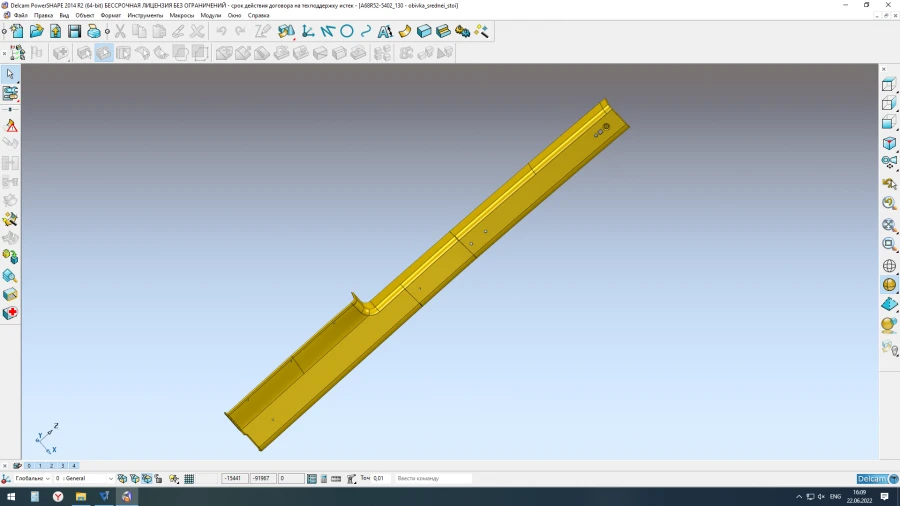Select the Cut scissors icon

[x=120, y=32]
